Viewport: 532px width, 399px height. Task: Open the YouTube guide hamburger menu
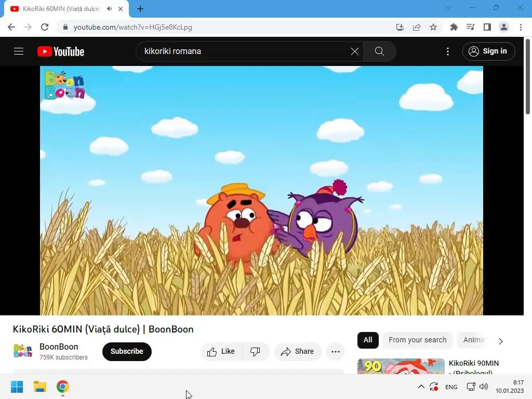pos(19,51)
